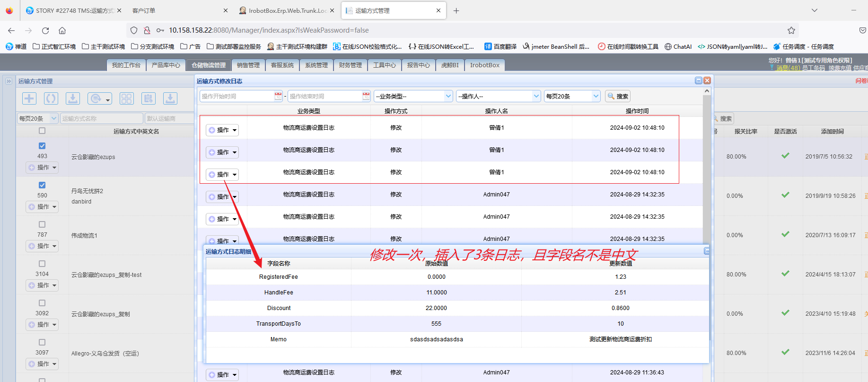This screenshot has width=868, height=382.
Task: Expand the collapsed left sidebar with the » icon
Action: pyautogui.click(x=9, y=81)
